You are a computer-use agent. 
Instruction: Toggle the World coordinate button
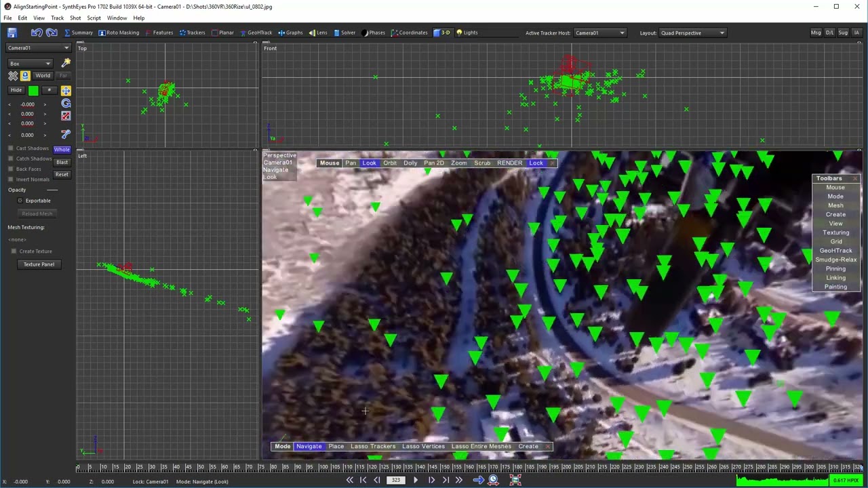43,76
